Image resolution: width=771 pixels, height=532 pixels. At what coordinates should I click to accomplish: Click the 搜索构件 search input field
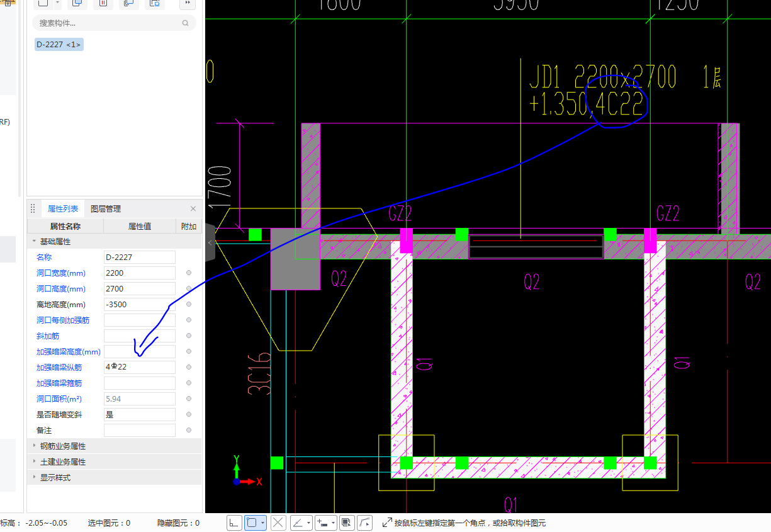point(107,23)
